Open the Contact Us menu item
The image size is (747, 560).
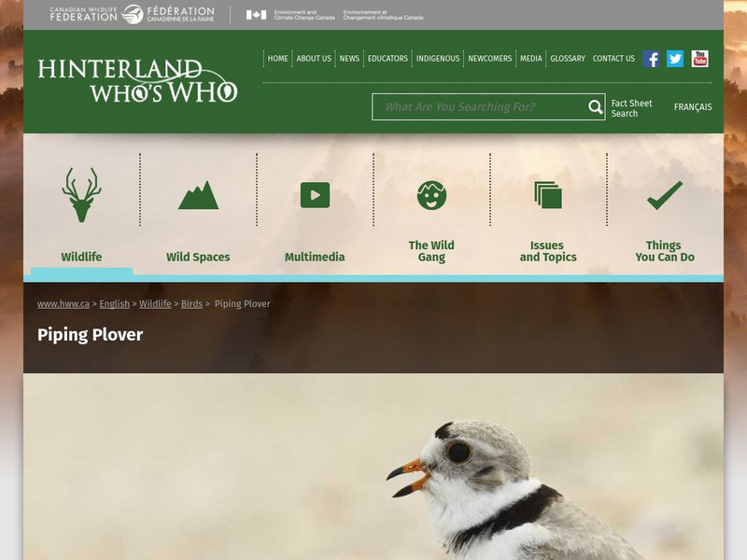click(x=613, y=59)
